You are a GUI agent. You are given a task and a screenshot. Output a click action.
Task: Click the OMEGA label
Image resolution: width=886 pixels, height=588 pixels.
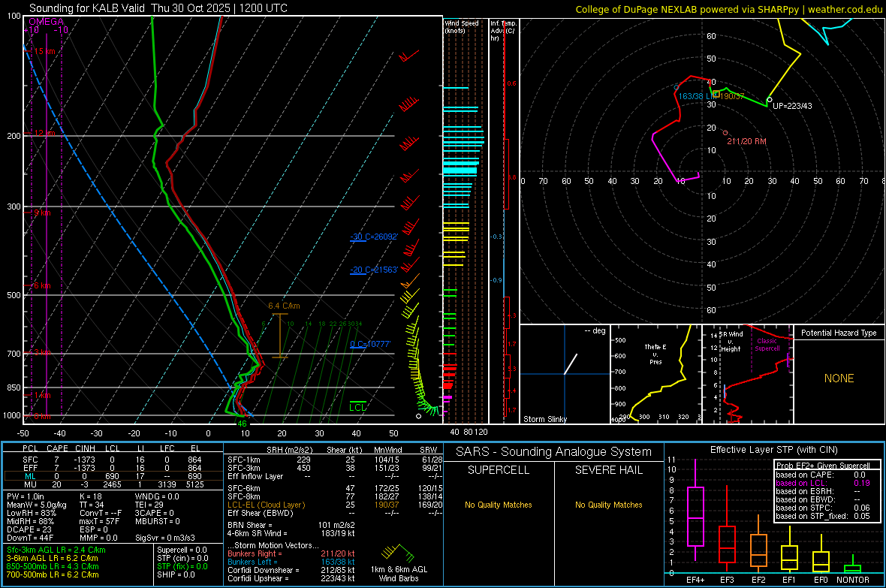click(x=47, y=22)
